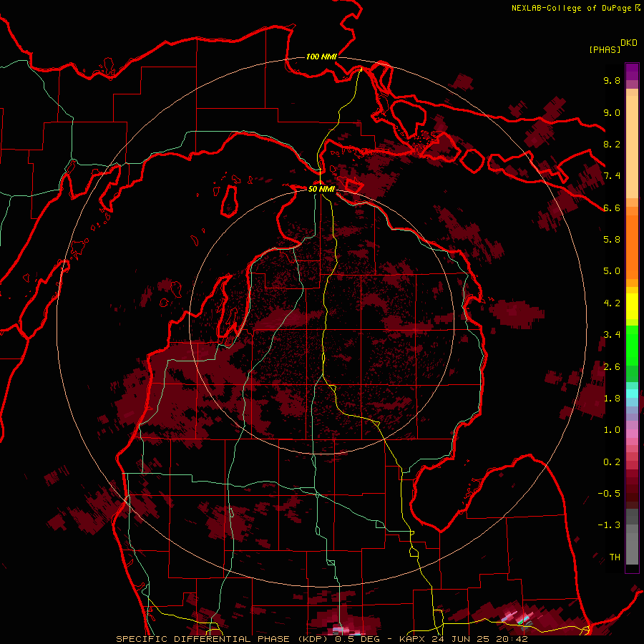Image resolution: width=644 pixels, height=644 pixels.
Task: Click the purple segment of the color bar
Action: point(632,72)
